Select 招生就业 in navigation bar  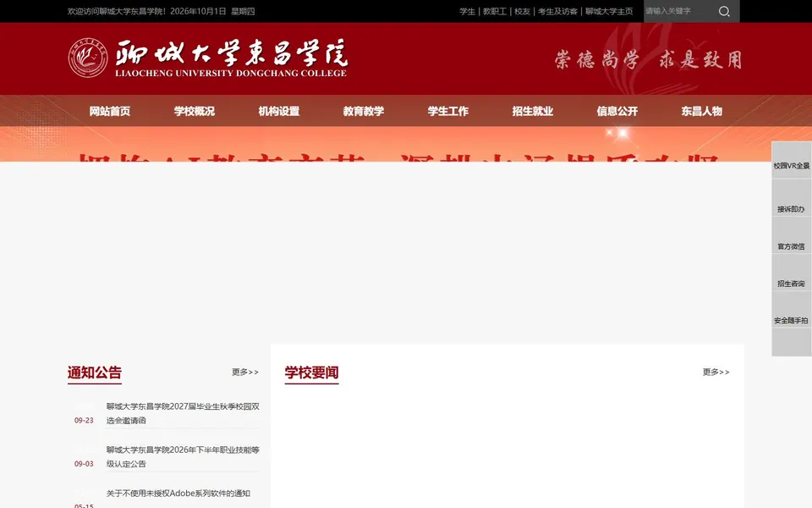pyautogui.click(x=533, y=111)
